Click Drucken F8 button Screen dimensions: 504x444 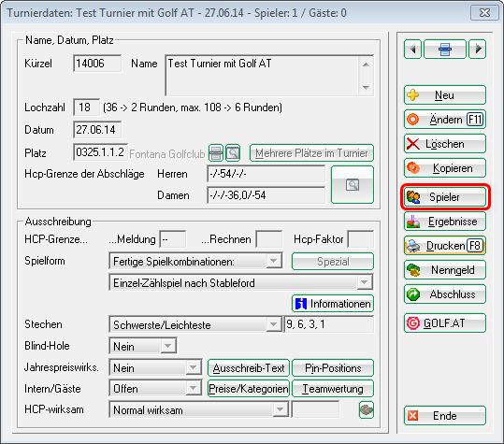(445, 246)
